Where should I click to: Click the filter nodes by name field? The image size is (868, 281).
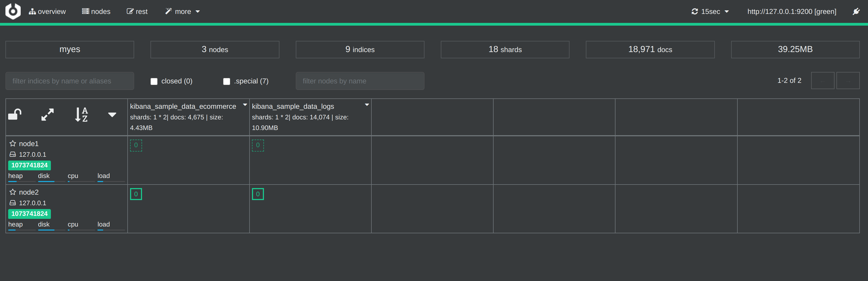pyautogui.click(x=360, y=81)
